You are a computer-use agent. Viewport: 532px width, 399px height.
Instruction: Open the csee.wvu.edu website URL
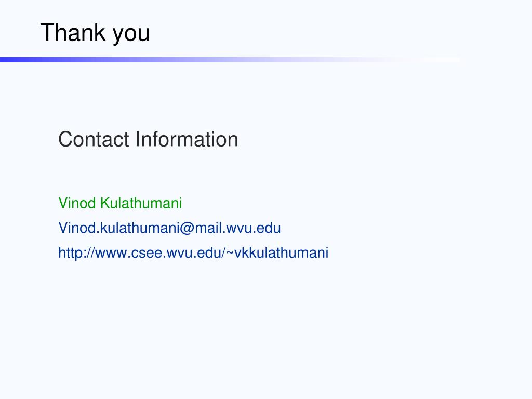click(x=193, y=253)
